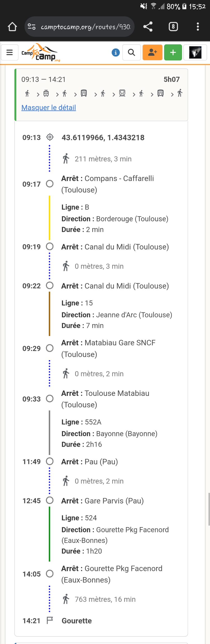Screen dimensions: 210x644
Task: Tap the site settings icon in address bar
Action: point(32,26)
